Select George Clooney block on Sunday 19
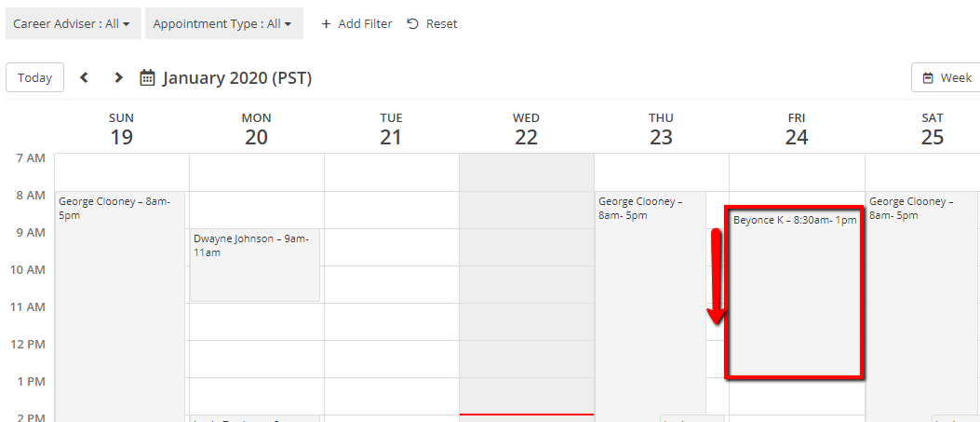 (x=120, y=298)
